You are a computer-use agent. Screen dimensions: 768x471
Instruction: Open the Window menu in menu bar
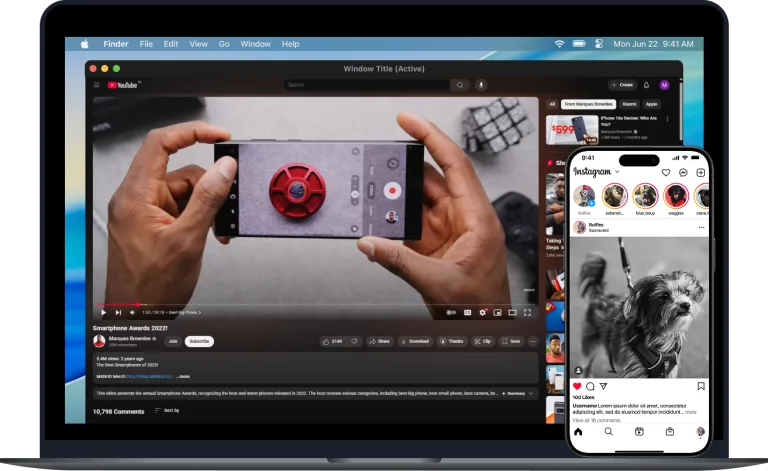255,44
